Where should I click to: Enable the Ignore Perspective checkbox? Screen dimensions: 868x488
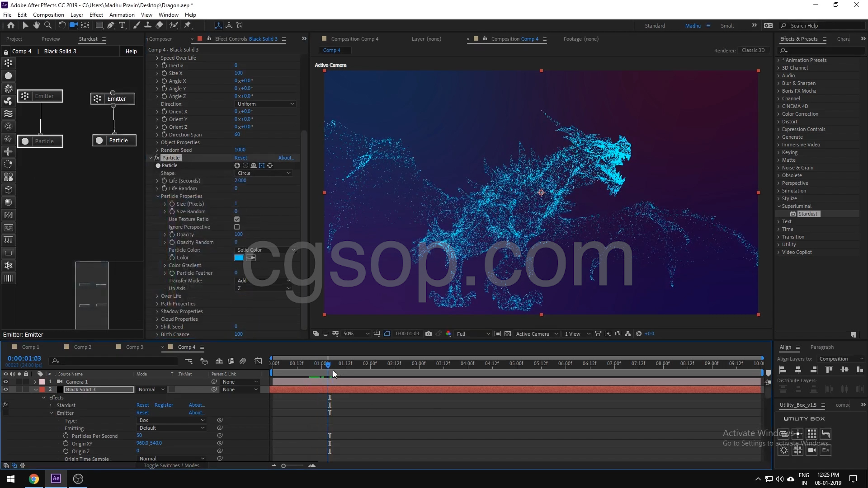[x=237, y=227]
